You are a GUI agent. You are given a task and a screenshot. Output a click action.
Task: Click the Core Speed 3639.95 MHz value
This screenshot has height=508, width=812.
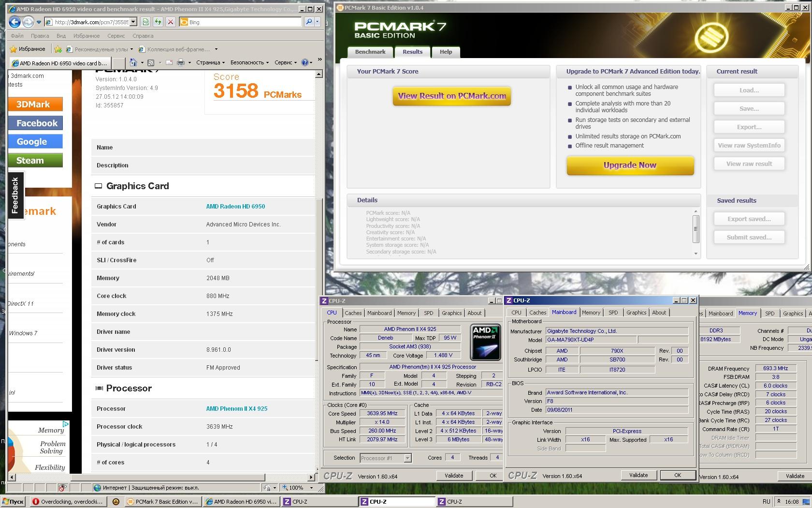click(382, 413)
